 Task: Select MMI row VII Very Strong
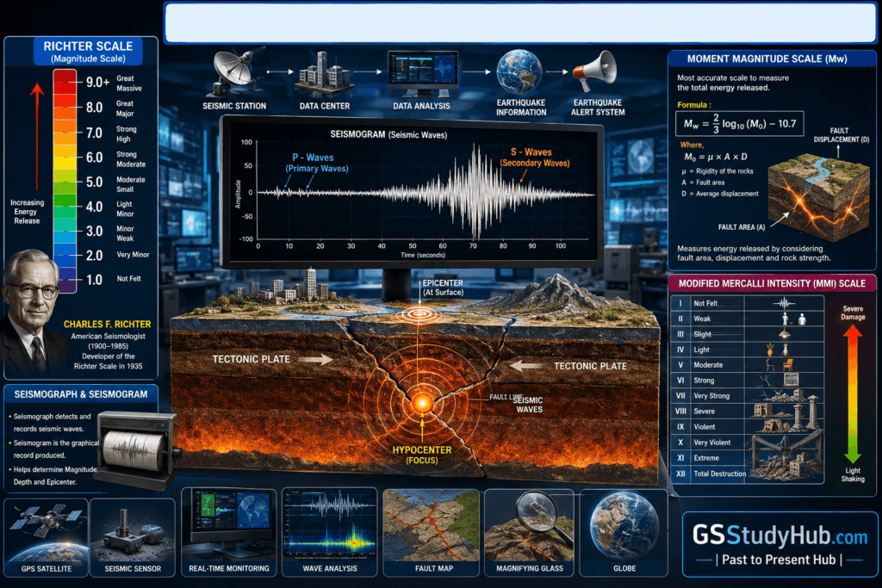(747, 396)
